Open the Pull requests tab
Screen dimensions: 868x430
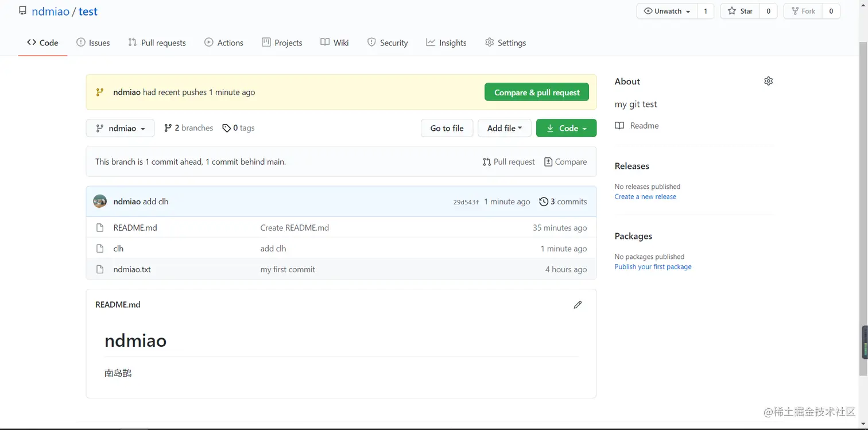(x=157, y=42)
